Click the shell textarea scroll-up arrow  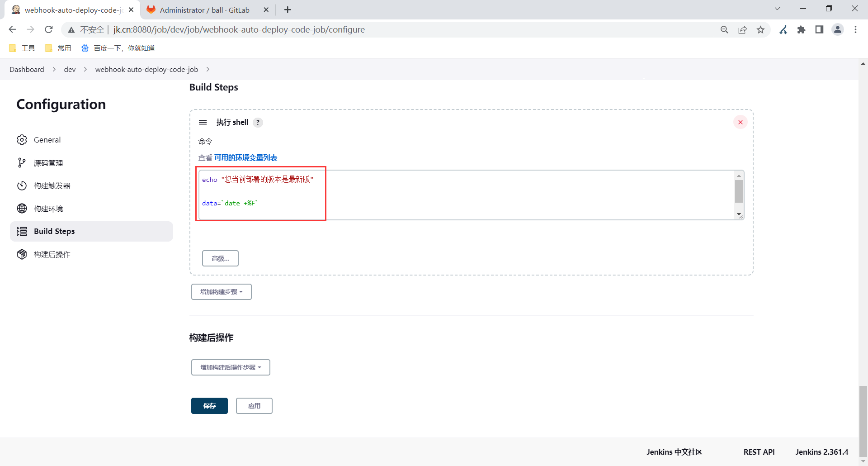pos(739,176)
